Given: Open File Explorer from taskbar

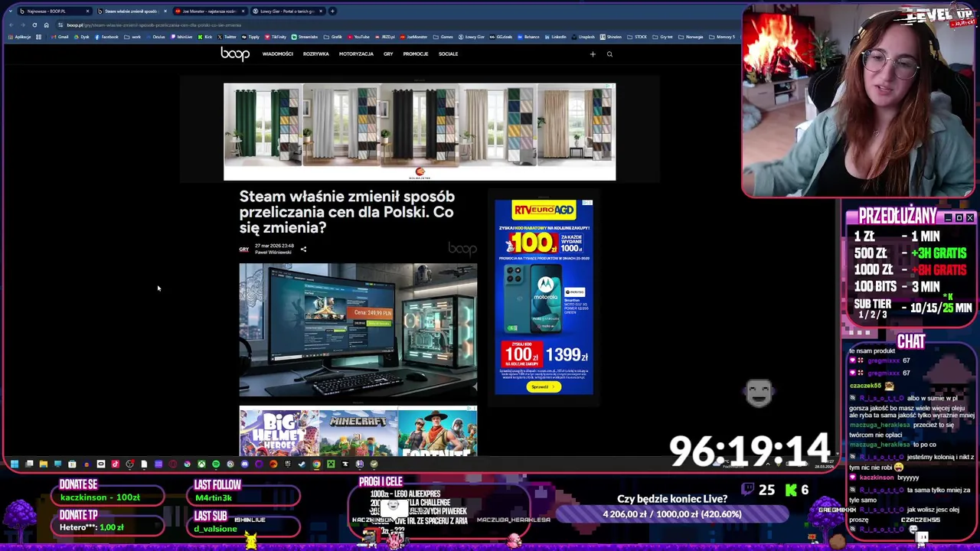Looking at the screenshot, I should [44, 464].
